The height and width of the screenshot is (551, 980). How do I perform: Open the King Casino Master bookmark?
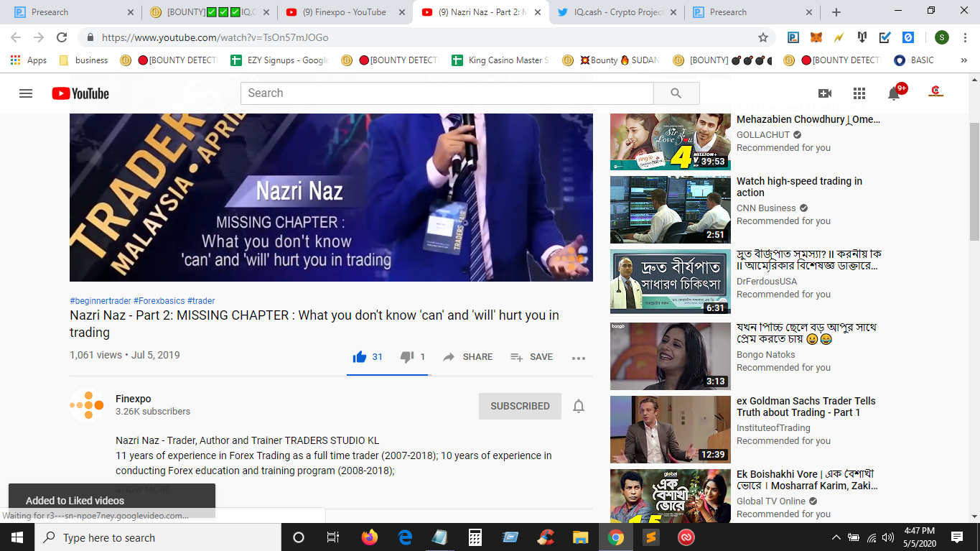click(x=500, y=60)
